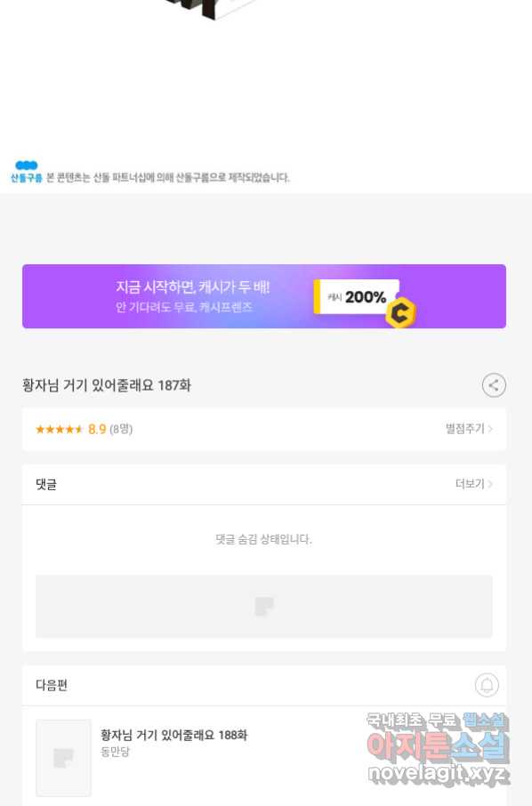Click the orange star rating row
The width and height of the screenshot is (532, 806).
point(264,429)
